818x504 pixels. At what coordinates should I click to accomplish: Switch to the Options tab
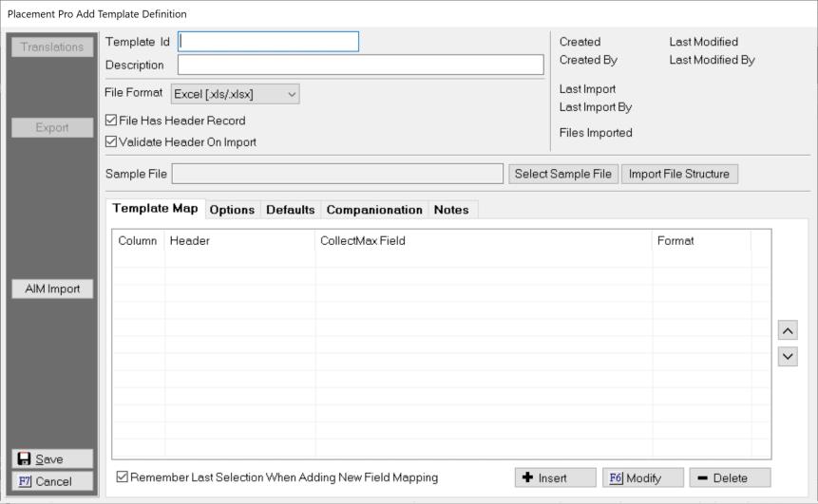click(232, 210)
